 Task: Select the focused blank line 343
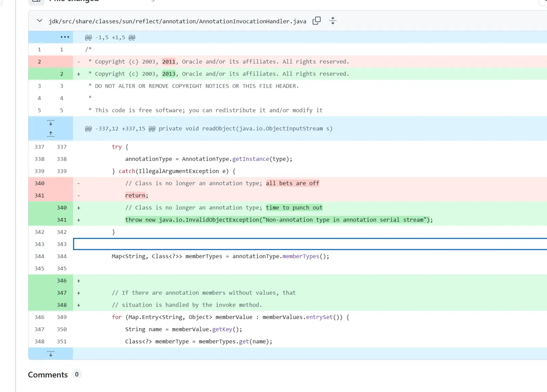[310, 244]
